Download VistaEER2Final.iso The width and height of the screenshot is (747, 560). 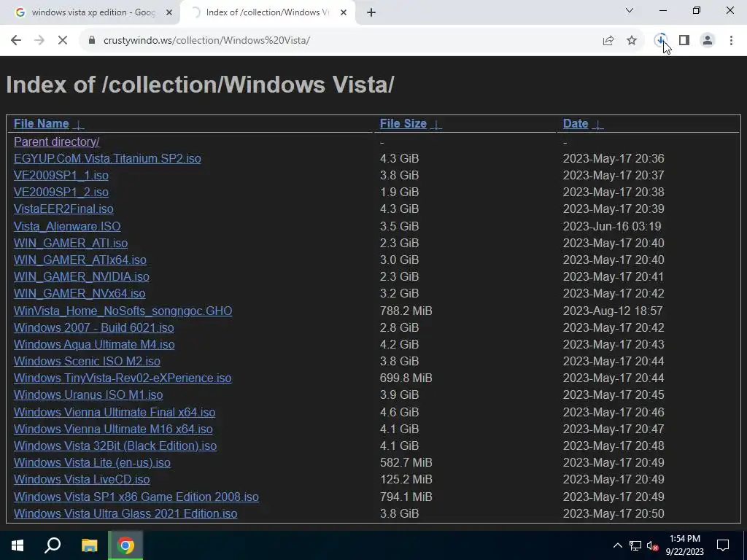63,209
